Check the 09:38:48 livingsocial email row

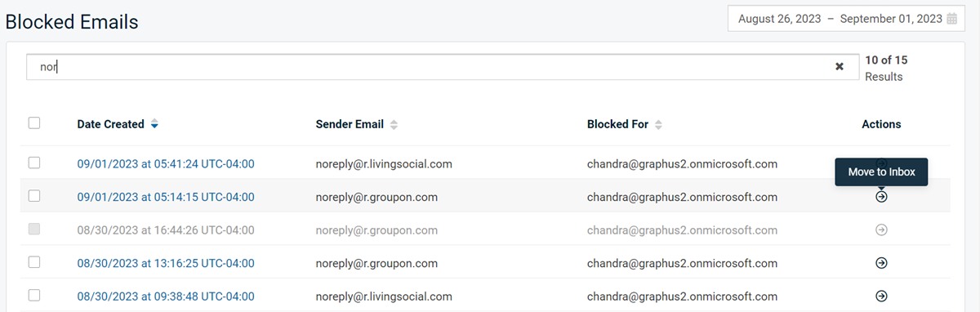click(x=34, y=295)
